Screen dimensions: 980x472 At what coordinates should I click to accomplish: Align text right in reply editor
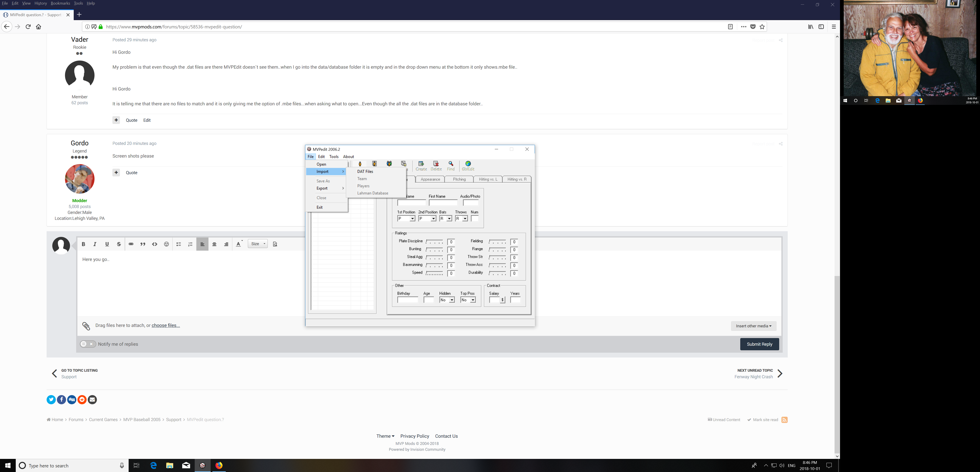coord(226,244)
